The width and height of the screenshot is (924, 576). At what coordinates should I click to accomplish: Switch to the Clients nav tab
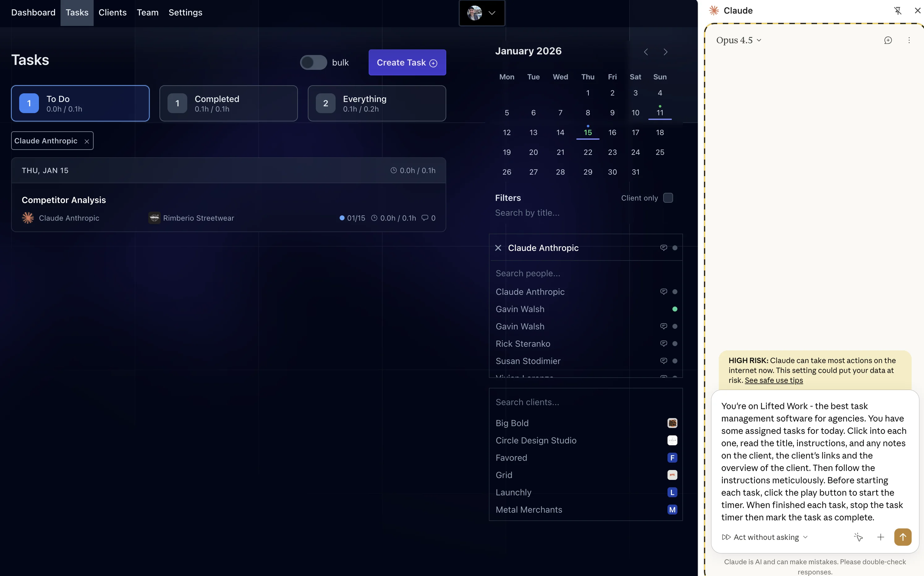(x=112, y=13)
